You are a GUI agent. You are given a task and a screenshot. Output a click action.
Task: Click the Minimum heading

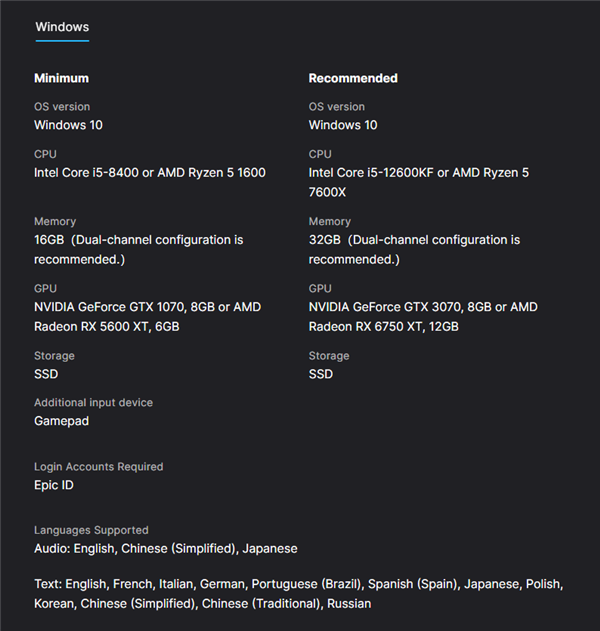click(61, 78)
